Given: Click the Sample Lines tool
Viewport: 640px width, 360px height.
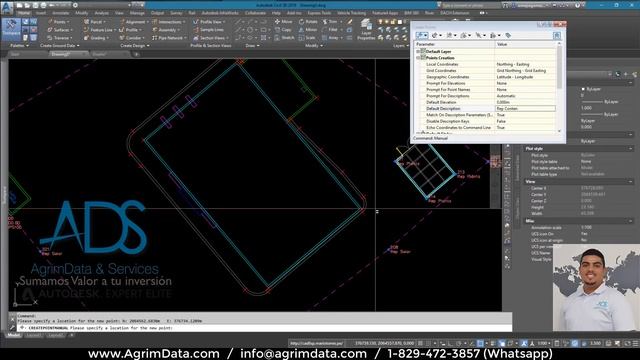Looking at the screenshot, I should pyautogui.click(x=208, y=30).
